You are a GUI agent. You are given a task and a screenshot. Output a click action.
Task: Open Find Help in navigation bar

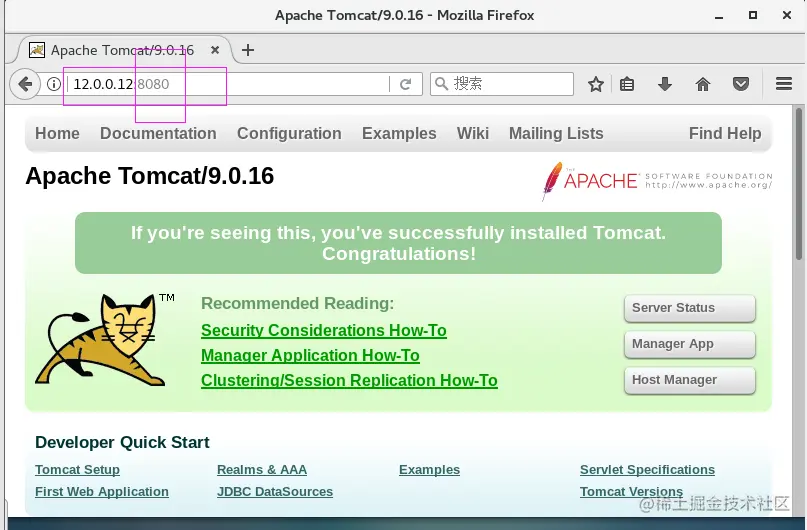click(725, 133)
